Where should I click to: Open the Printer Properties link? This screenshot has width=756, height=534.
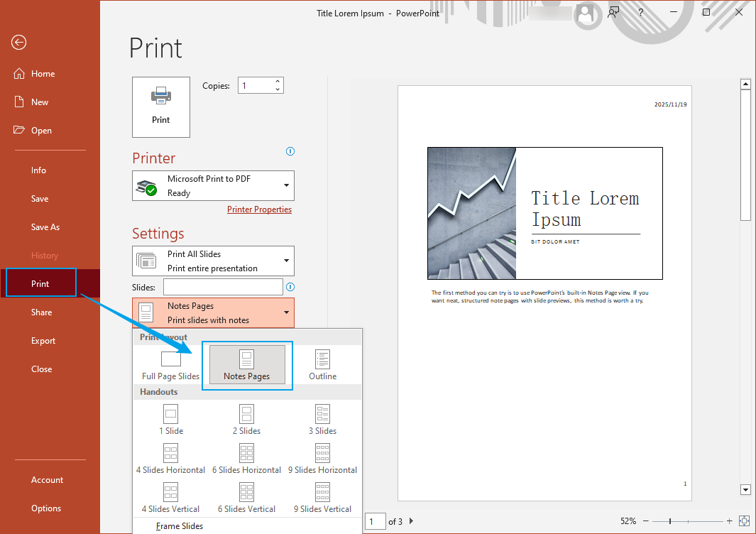pyautogui.click(x=259, y=209)
